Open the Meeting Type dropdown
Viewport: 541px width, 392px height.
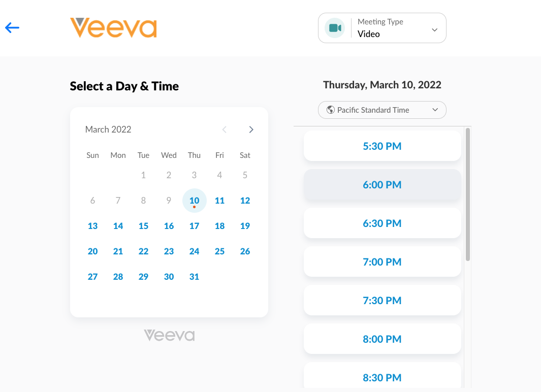[434, 29]
